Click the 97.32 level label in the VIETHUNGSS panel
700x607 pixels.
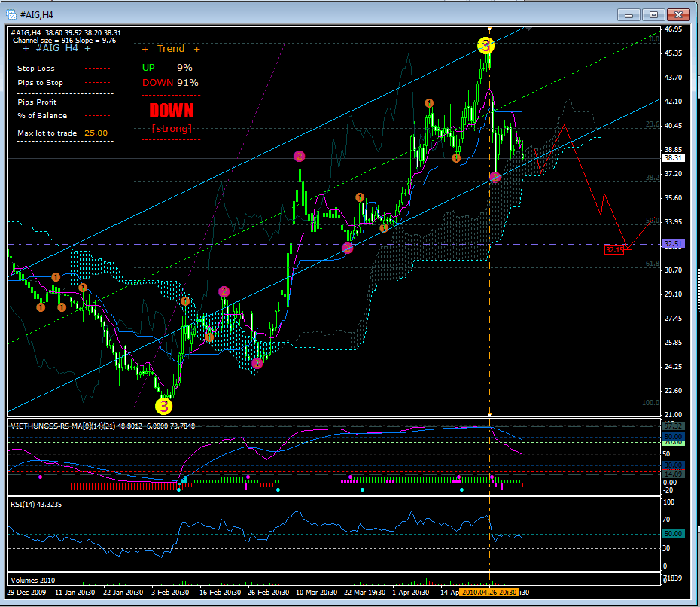pyautogui.click(x=673, y=426)
